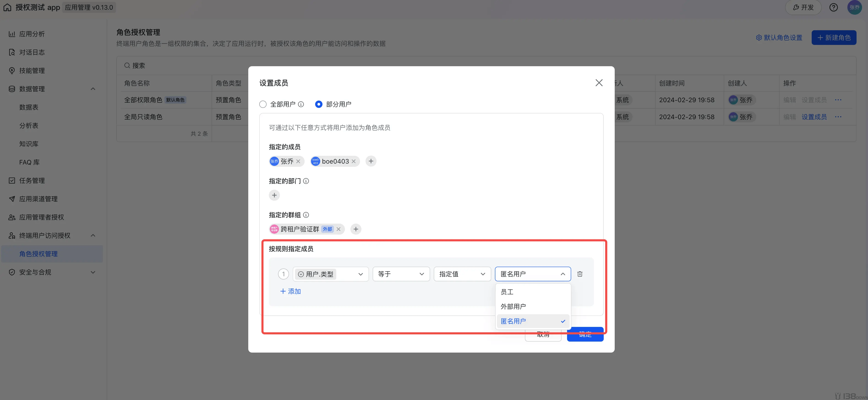Delete rule row with trash icon
The height and width of the screenshot is (400, 868).
click(580, 274)
